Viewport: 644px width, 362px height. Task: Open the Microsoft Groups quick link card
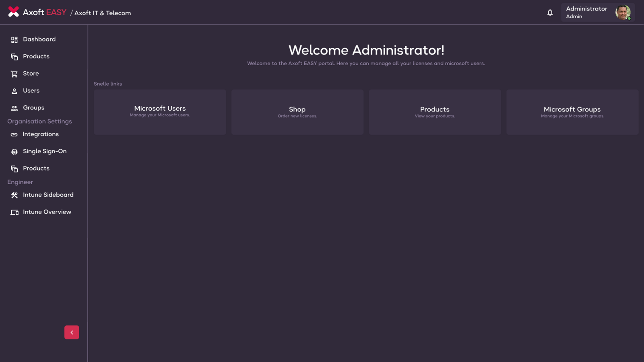(x=572, y=112)
